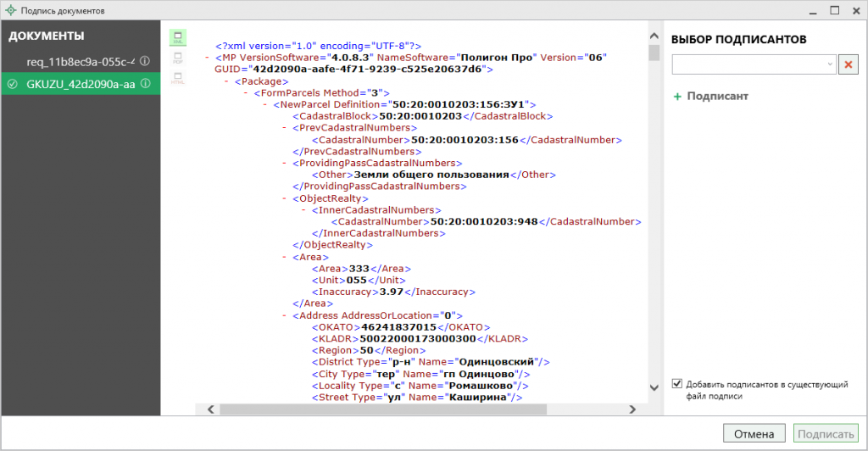Click the 'Земли общего пользования' text
Screen dimensions: 868x451
click(x=431, y=175)
